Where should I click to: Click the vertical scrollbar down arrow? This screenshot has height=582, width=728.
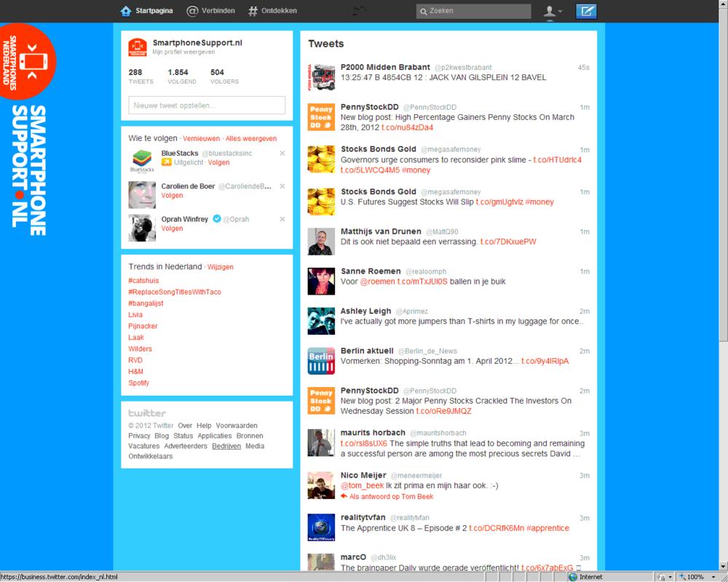[x=724, y=566]
